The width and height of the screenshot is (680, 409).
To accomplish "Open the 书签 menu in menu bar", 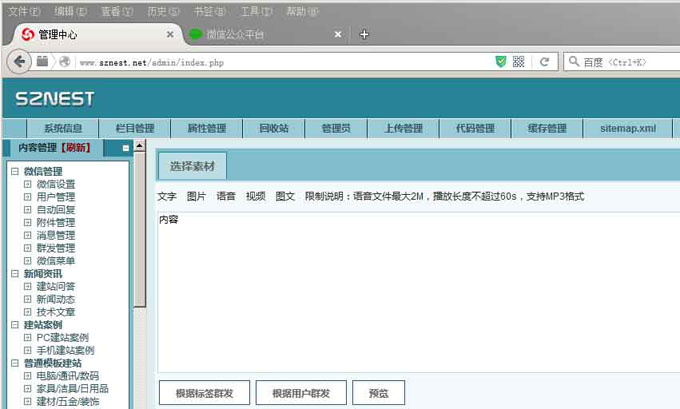I will 206,11.
